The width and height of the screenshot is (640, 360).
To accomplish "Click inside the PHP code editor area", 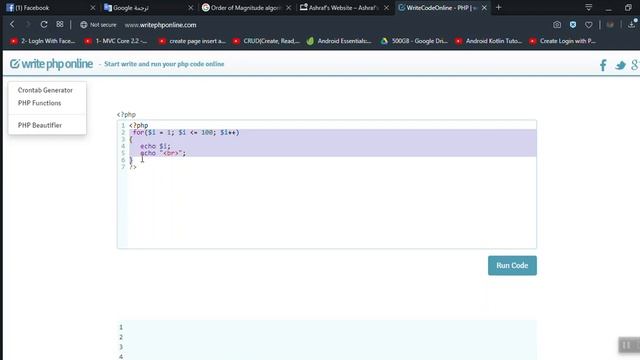I will point(327,184).
